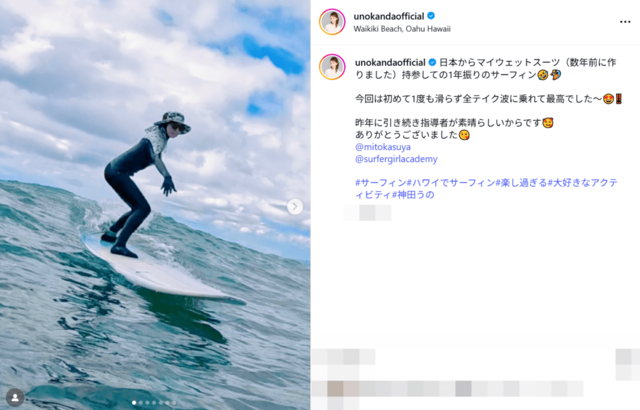Screen dimensions: 640x410
Task: Click unokandaofficial username in the caption
Action: (x=390, y=62)
